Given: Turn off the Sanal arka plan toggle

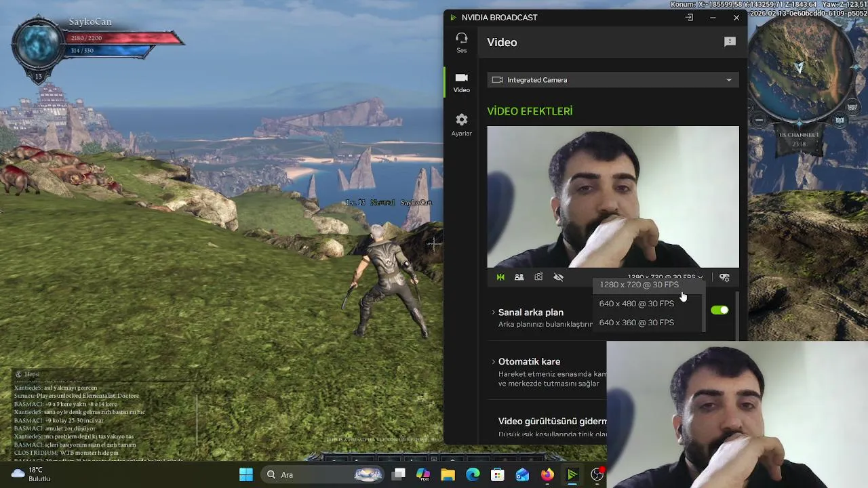Looking at the screenshot, I should point(719,310).
